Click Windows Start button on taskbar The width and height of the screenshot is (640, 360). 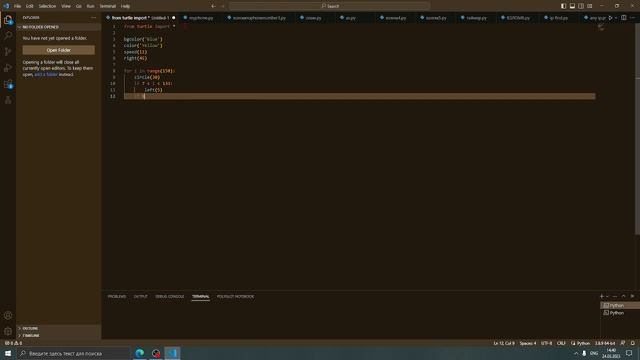8,353
